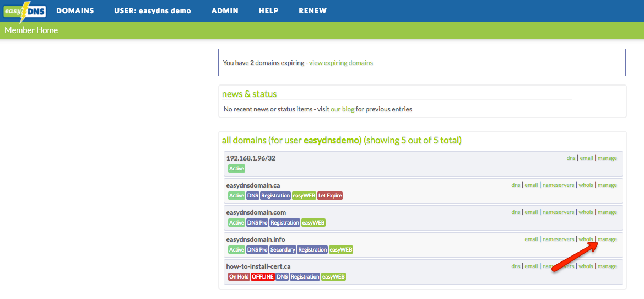Click the easyWEB badge on easydnsdomain.com
Viewport: 644px width, 299px height.
coord(313,222)
